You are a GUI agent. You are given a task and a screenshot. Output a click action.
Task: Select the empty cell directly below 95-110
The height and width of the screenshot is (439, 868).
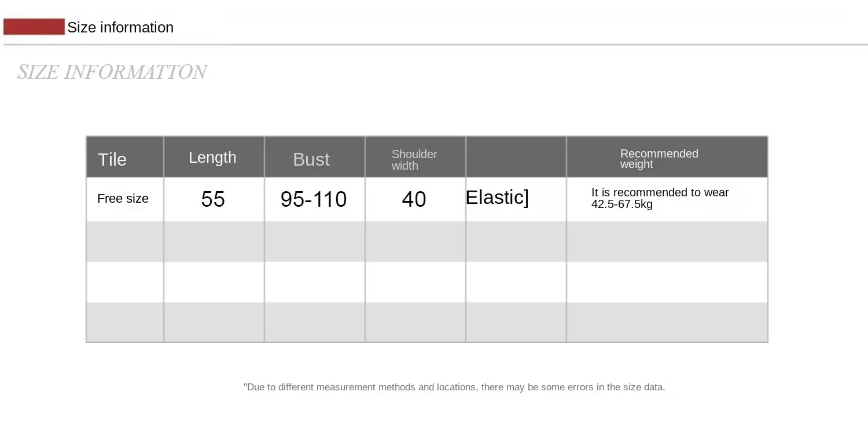(x=314, y=242)
